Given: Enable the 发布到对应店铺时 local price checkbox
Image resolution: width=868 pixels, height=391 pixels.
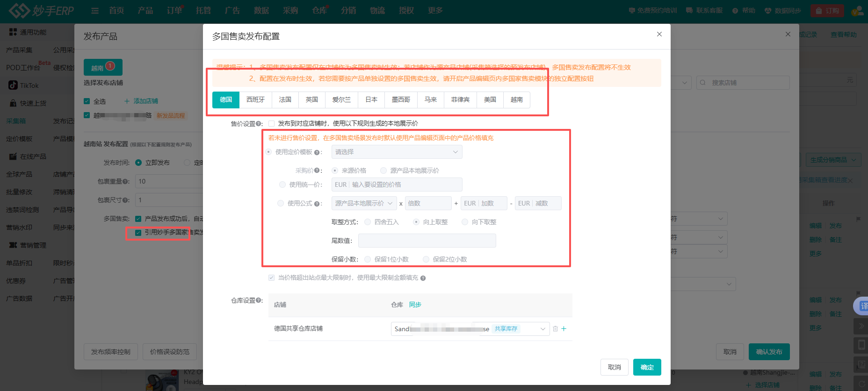Looking at the screenshot, I should point(271,124).
